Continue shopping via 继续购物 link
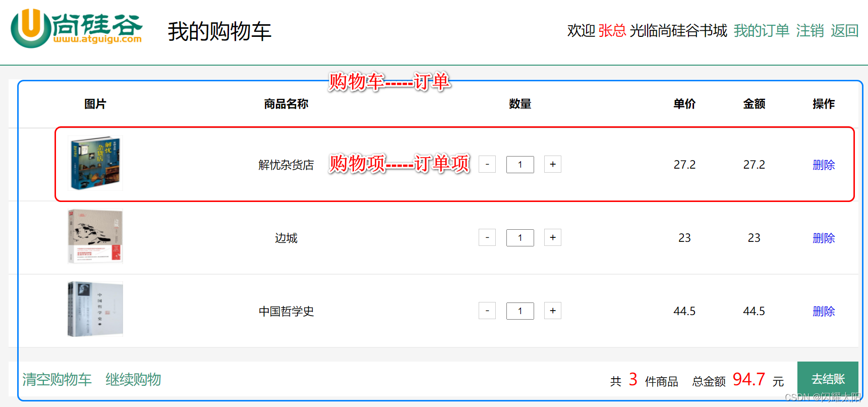The width and height of the screenshot is (868, 407). click(133, 380)
